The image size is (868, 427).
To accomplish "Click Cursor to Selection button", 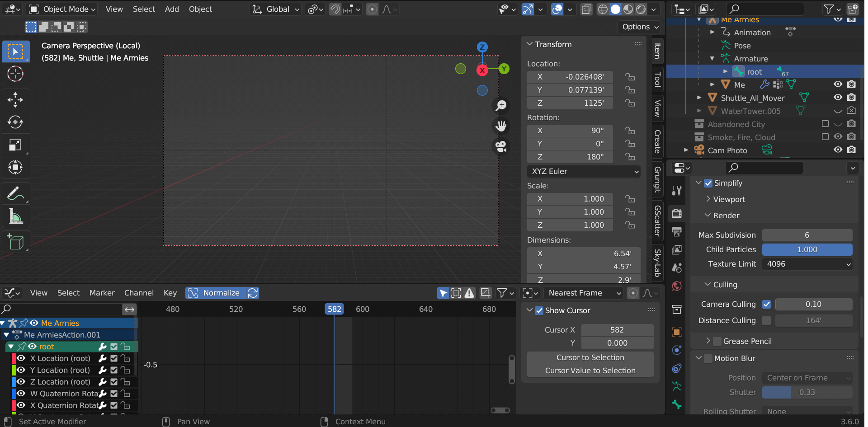I will (x=590, y=357).
